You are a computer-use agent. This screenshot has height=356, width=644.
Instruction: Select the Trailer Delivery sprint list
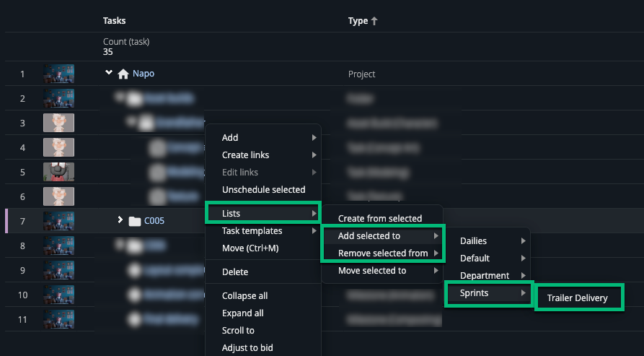coord(578,298)
